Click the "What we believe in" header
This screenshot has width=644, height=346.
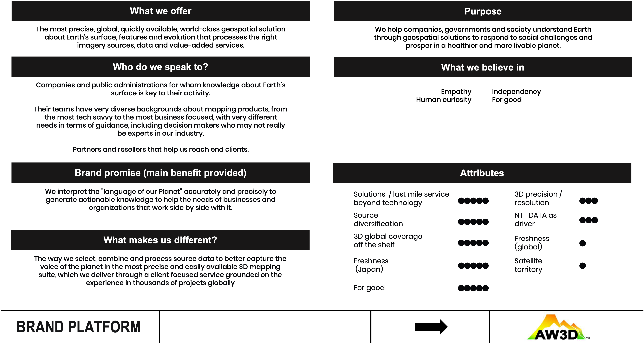482,67
